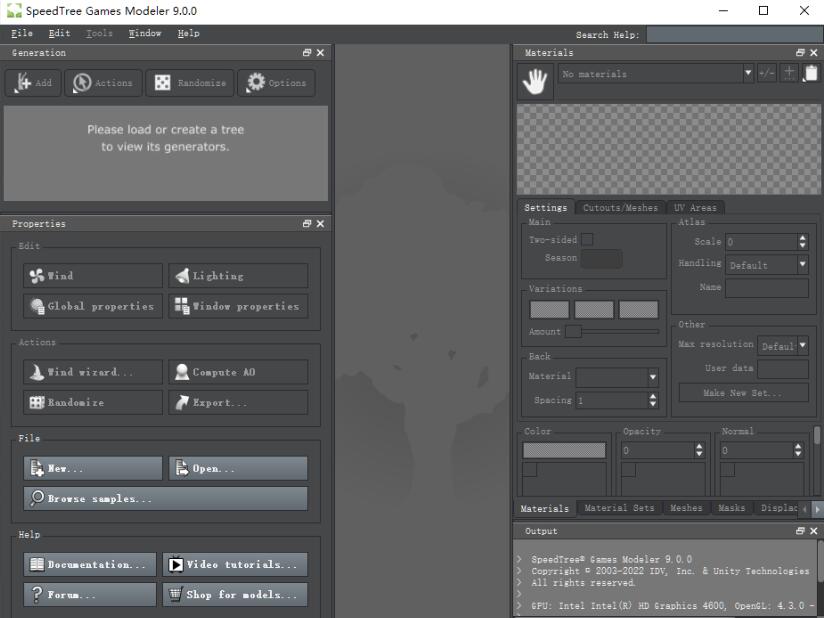The image size is (824, 618).
Task: Click the plus add-material icon
Action: 789,74
